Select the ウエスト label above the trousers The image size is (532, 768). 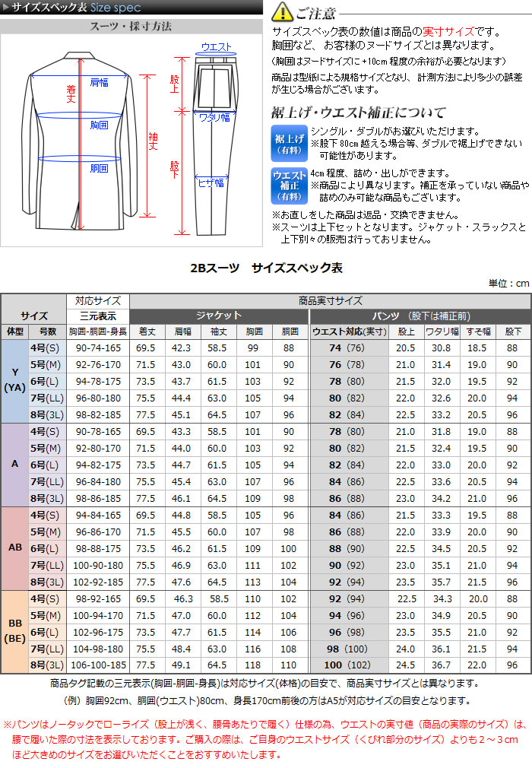[x=217, y=46]
